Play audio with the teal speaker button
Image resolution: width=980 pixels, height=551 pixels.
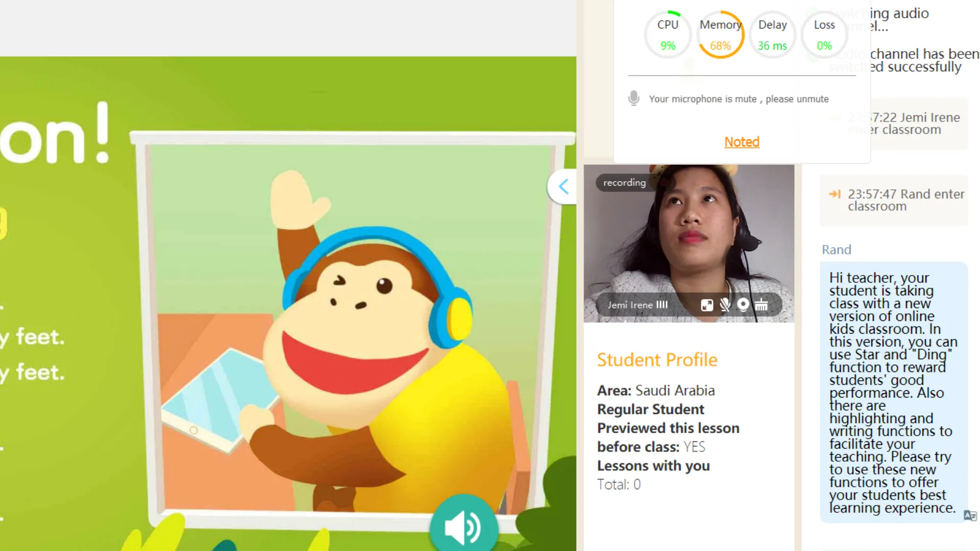coord(463,525)
